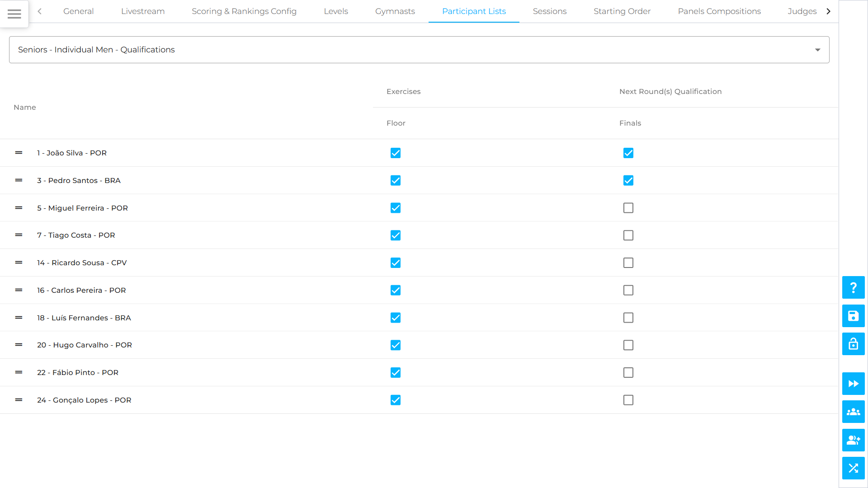Click the Name column header

click(x=25, y=107)
